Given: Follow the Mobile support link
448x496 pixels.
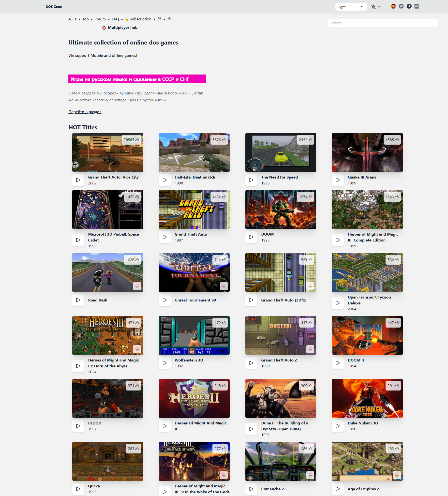Looking at the screenshot, I should (97, 56).
